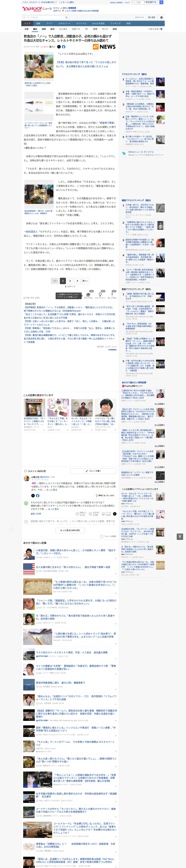Image resolution: width=186 pixels, height=868 pixels.
Task: Select the 速報 tab
Action: click(38, 24)
